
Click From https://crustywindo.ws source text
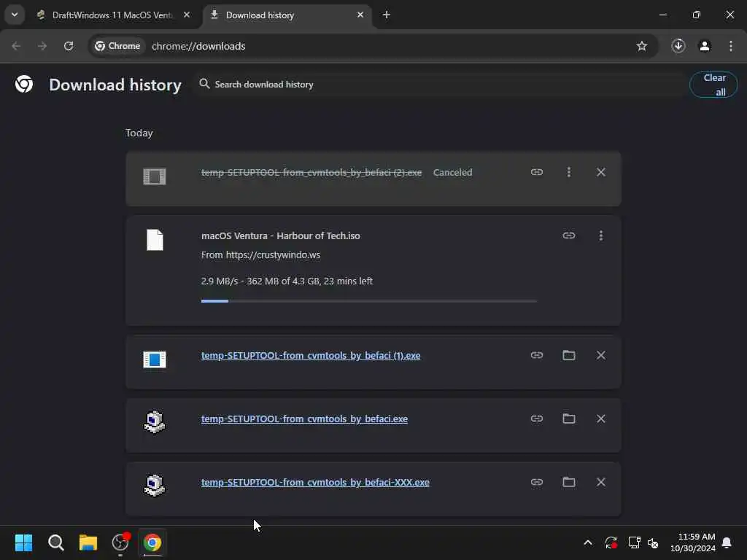tap(260, 254)
